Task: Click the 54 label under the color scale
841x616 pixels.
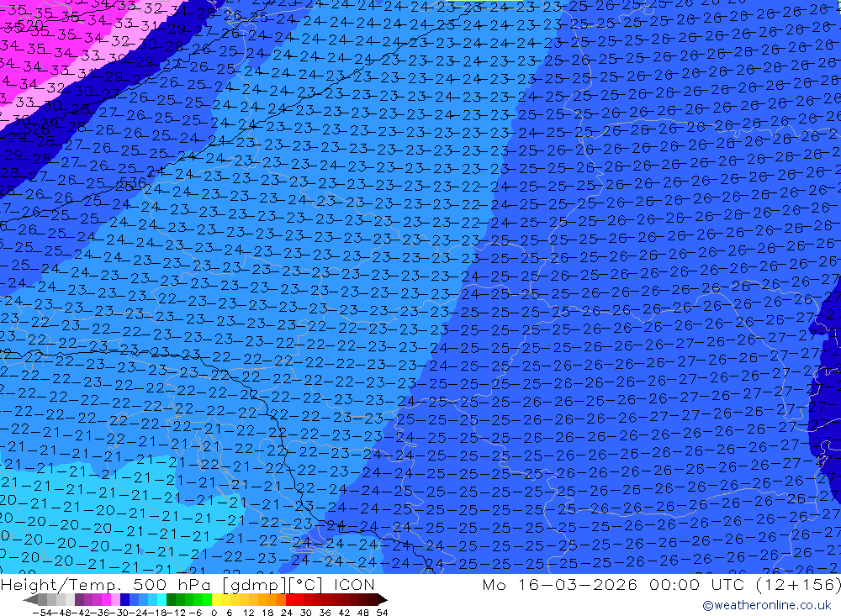Action: 382,613
